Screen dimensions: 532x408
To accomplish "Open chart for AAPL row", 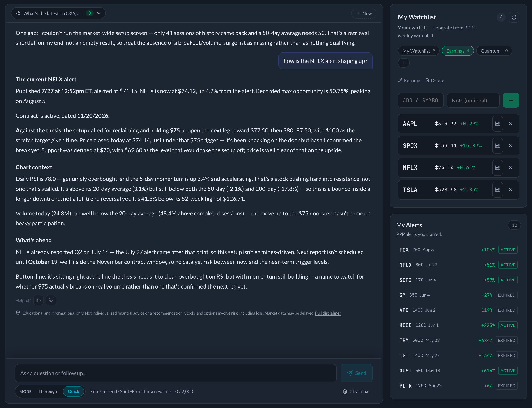I will point(497,124).
